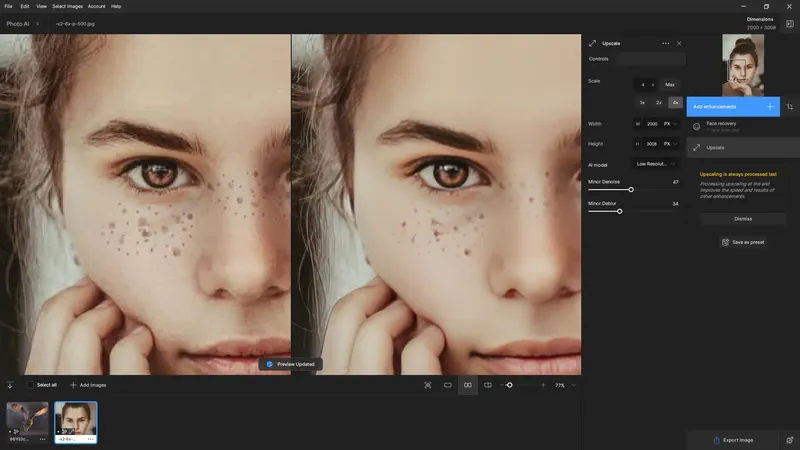
Task: Close the Upscale settings panel
Action: click(x=679, y=43)
